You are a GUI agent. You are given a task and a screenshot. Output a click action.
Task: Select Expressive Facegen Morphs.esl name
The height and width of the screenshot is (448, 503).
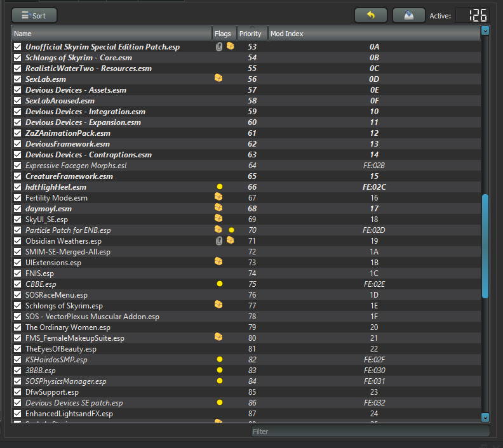[x=76, y=166]
